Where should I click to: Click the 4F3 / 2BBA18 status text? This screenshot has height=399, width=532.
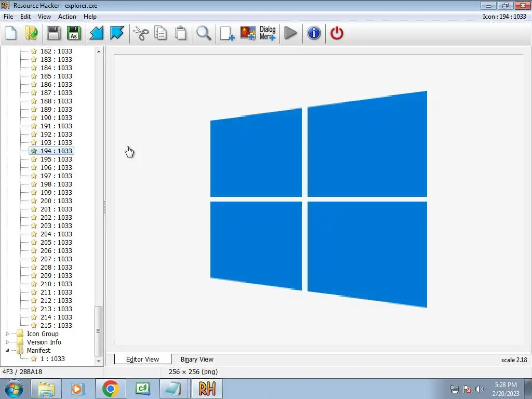point(22,372)
